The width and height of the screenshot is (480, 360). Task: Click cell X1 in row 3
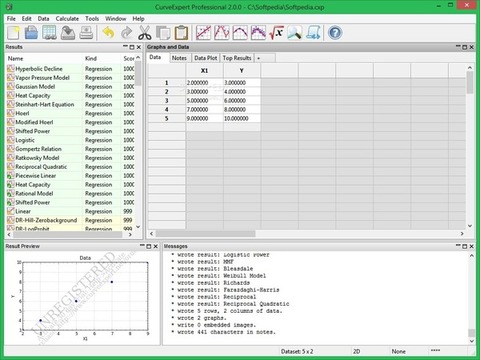click(x=204, y=101)
